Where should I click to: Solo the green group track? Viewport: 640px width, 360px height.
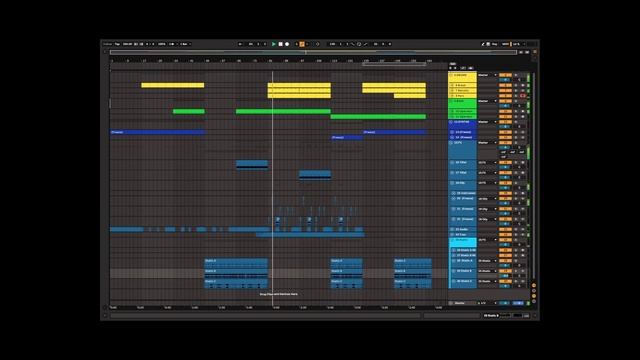pos(516,101)
